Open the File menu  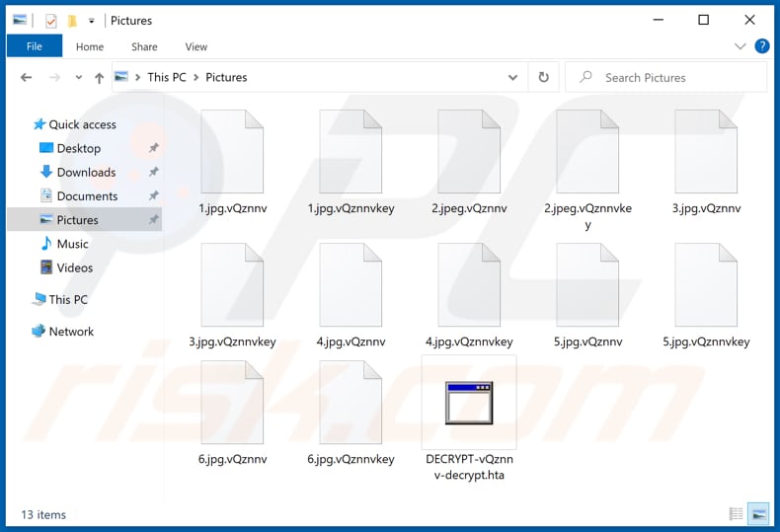click(x=34, y=46)
